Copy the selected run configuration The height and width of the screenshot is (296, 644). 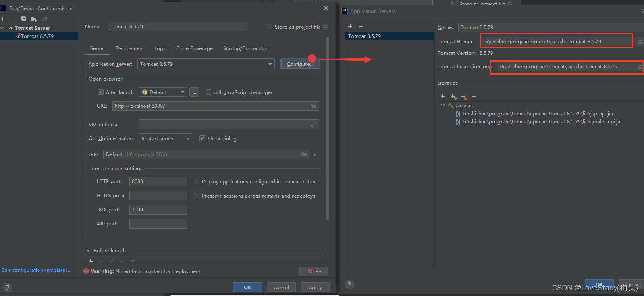tap(23, 19)
